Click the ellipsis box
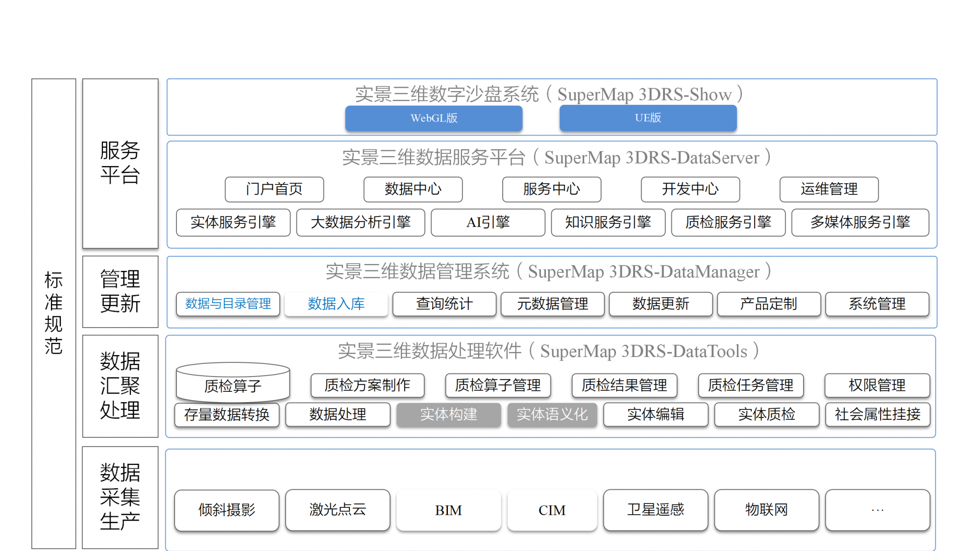This screenshot has height=551, width=980. coord(878,510)
